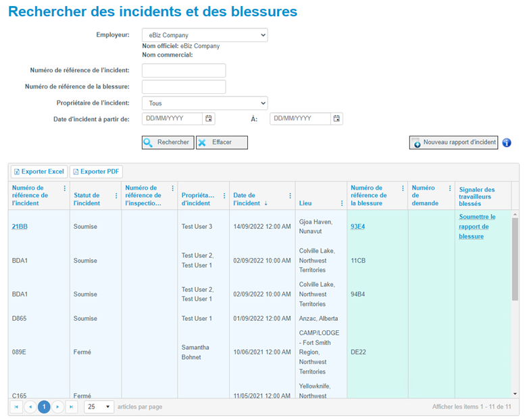The width and height of the screenshot is (527, 420).
Task: Click scrollbar down arrow in grid
Action: pyautogui.click(x=515, y=394)
